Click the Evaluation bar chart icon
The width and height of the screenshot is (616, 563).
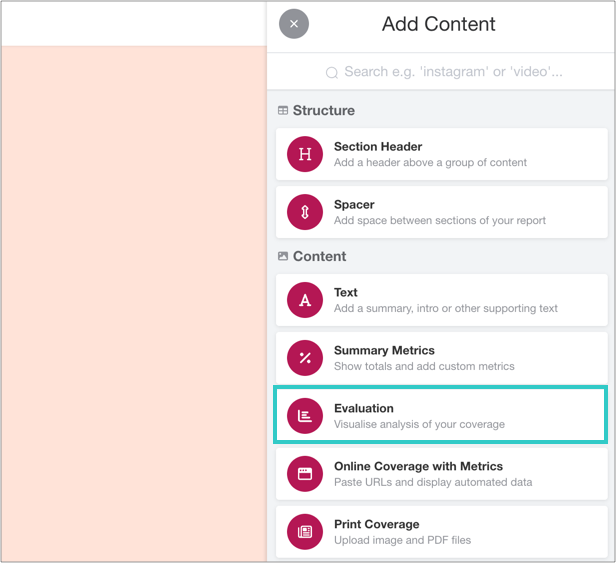click(305, 416)
